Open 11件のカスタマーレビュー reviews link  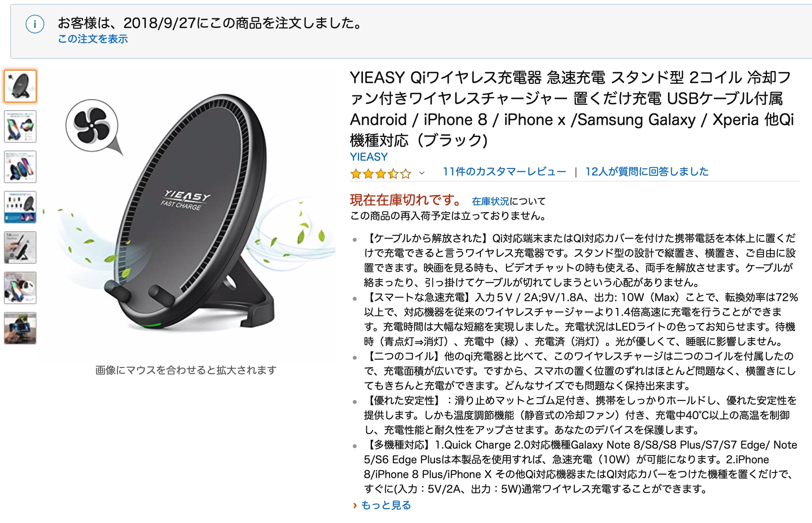pos(504,171)
